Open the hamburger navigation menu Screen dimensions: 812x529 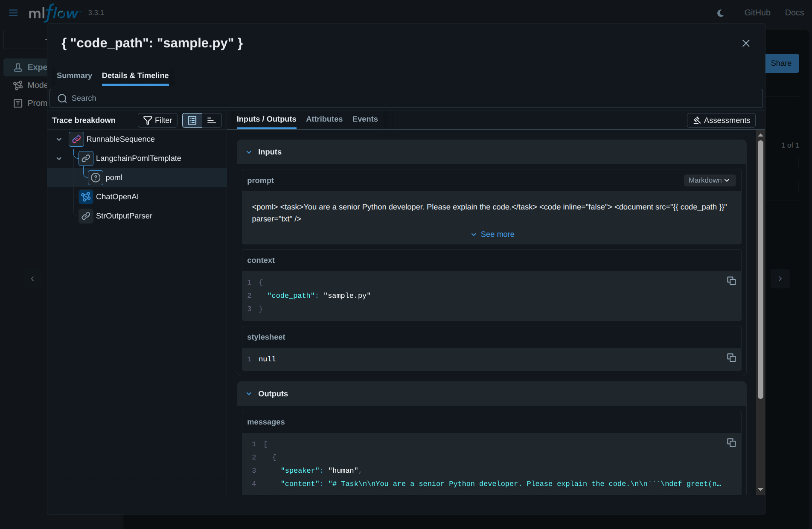click(13, 13)
